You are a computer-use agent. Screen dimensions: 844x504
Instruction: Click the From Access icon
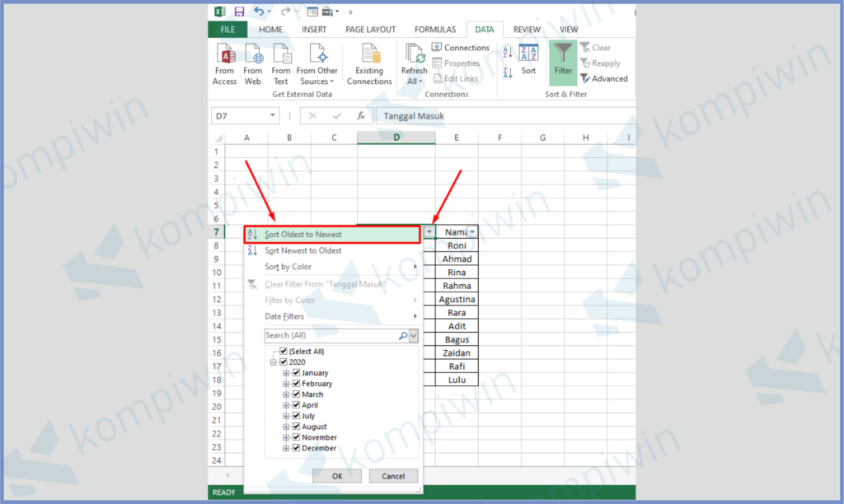point(225,63)
